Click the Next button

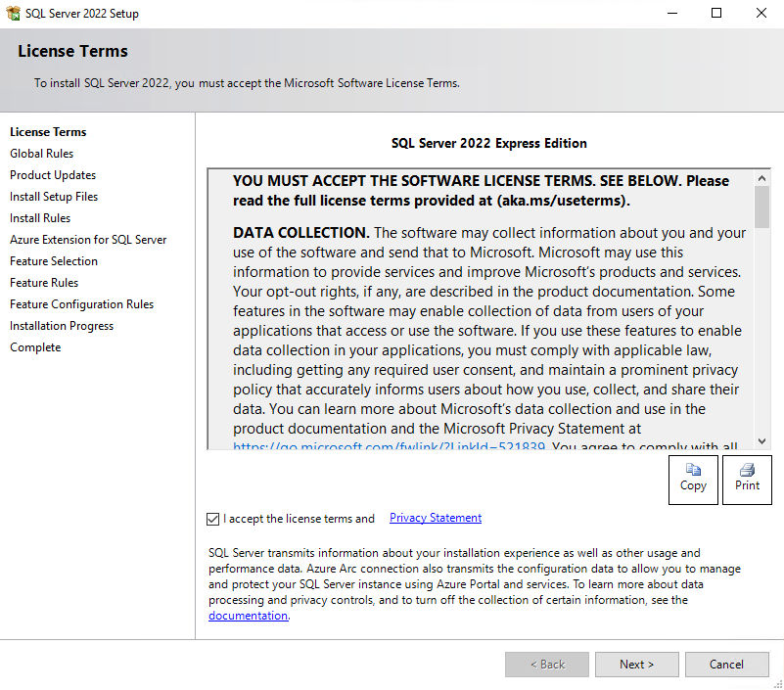pyautogui.click(x=636, y=665)
